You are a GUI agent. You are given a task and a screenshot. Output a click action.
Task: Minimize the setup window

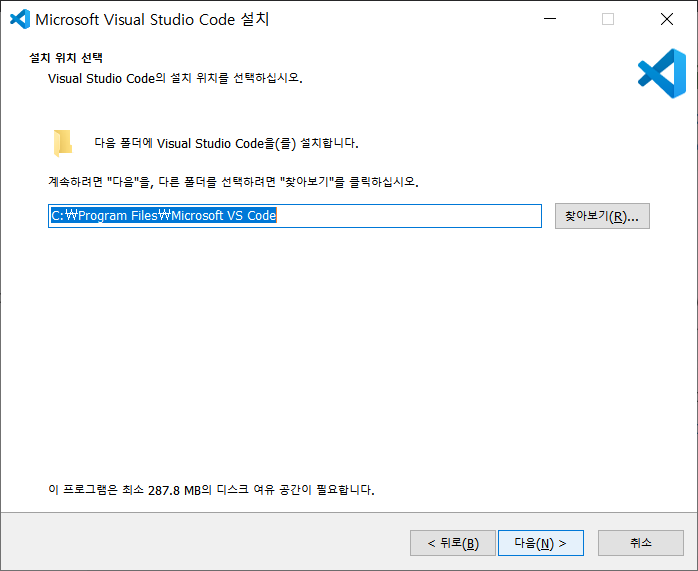tap(550, 19)
